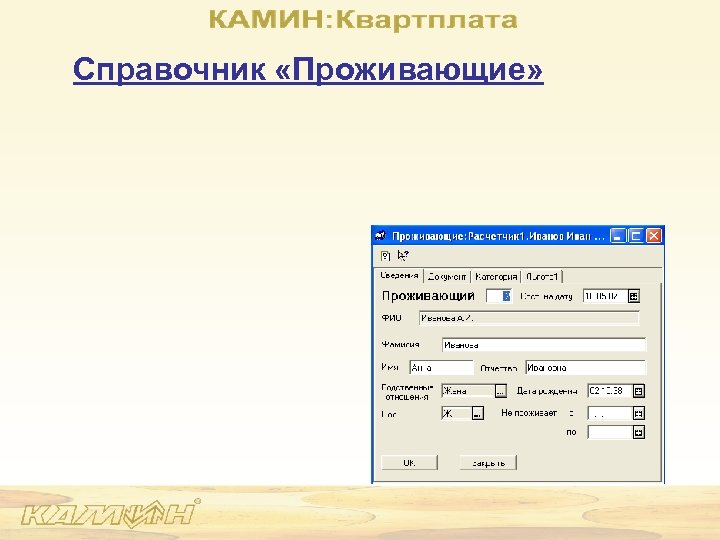Screen dimensions: 720x540
Task: Click the 'Не проживает' label
Action: click(x=529, y=413)
